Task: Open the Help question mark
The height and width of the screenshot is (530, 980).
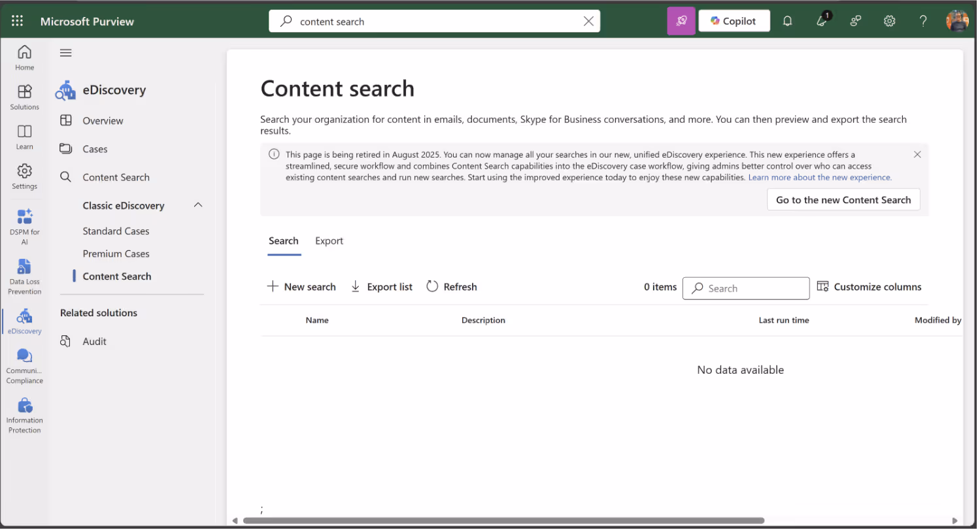Action: pos(923,21)
